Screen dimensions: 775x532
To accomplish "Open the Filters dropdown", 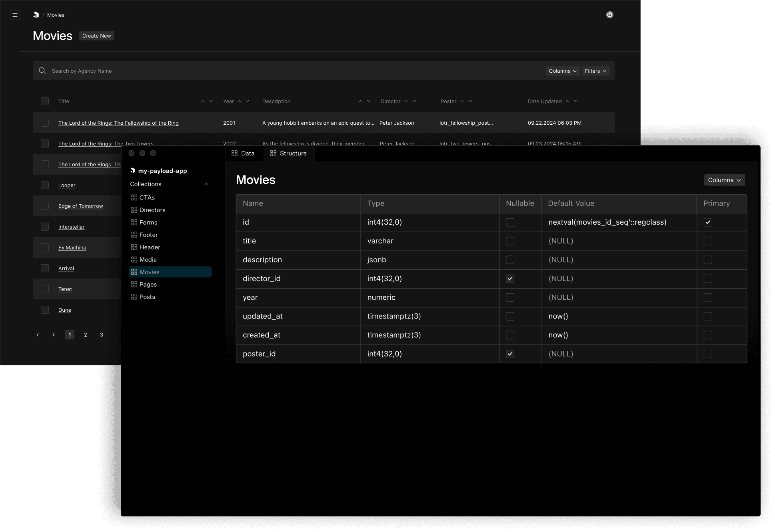I will coord(595,71).
